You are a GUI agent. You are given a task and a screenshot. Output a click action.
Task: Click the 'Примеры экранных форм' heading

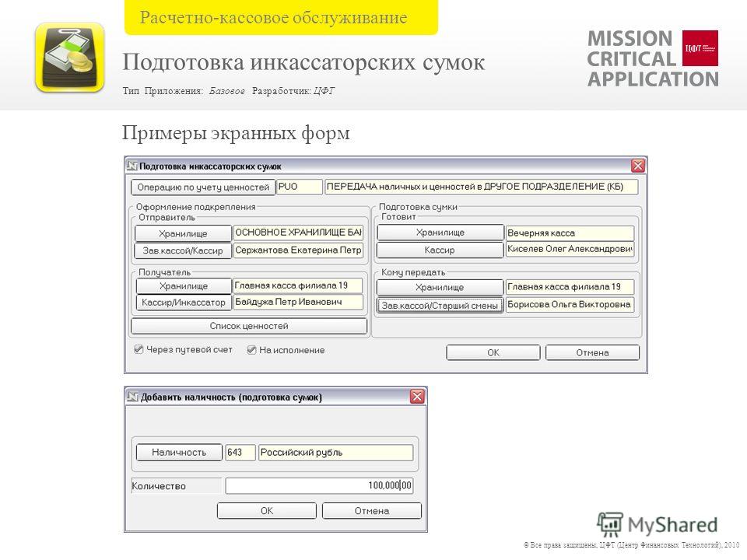coord(236,133)
